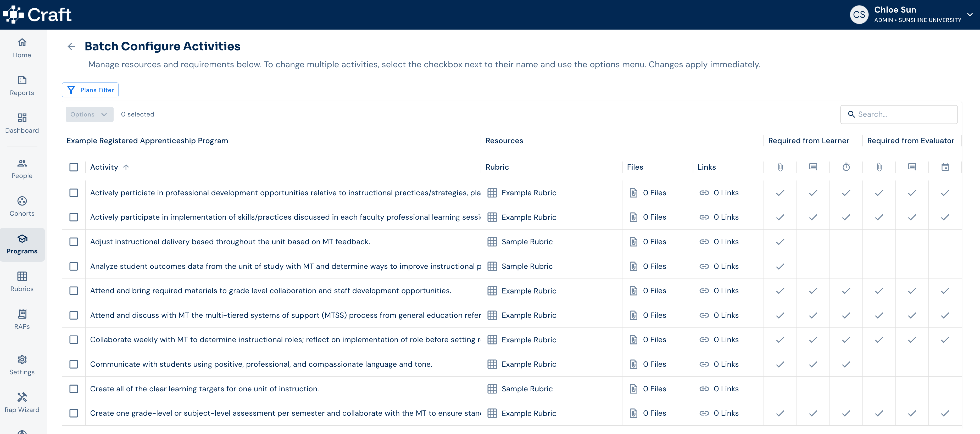Open Rubrics in the sidebar
The image size is (980, 434).
pos(22,282)
